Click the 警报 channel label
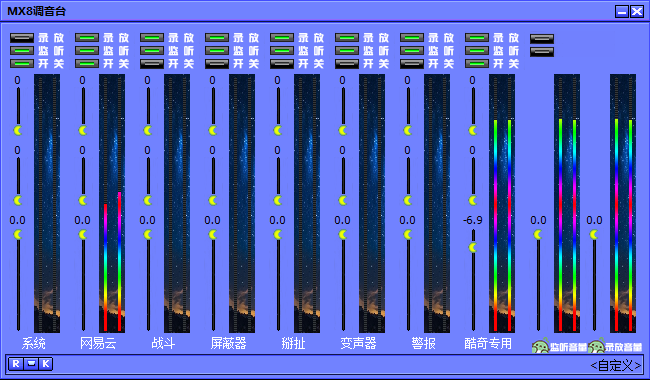Viewport: 650px width, 380px height. (423, 343)
